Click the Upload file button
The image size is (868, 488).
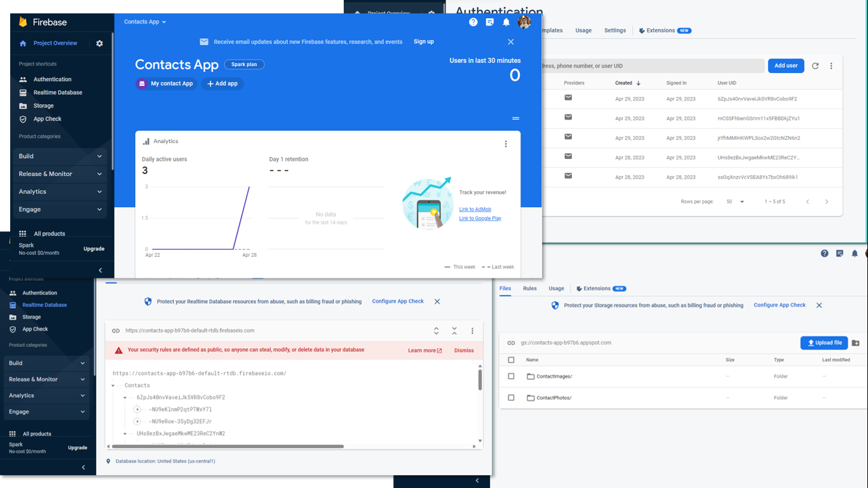point(824,342)
